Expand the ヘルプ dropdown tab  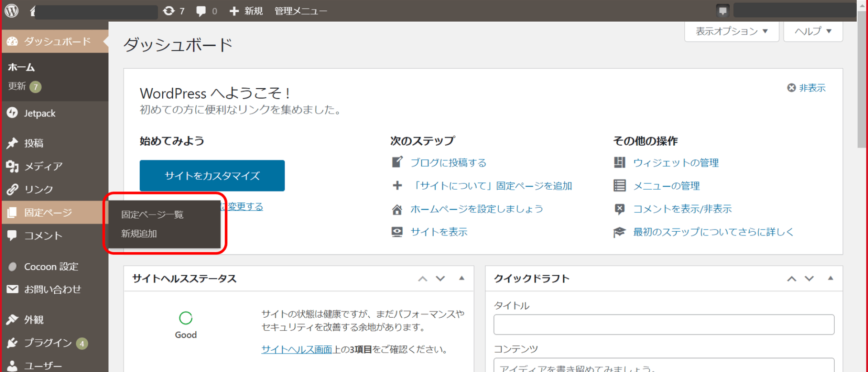[813, 31]
